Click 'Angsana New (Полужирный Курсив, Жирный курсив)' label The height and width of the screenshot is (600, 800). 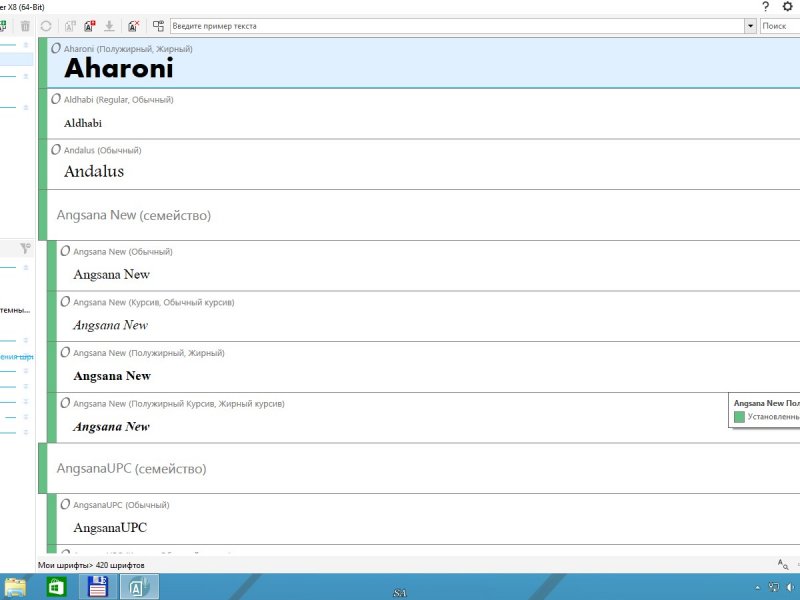179,404
